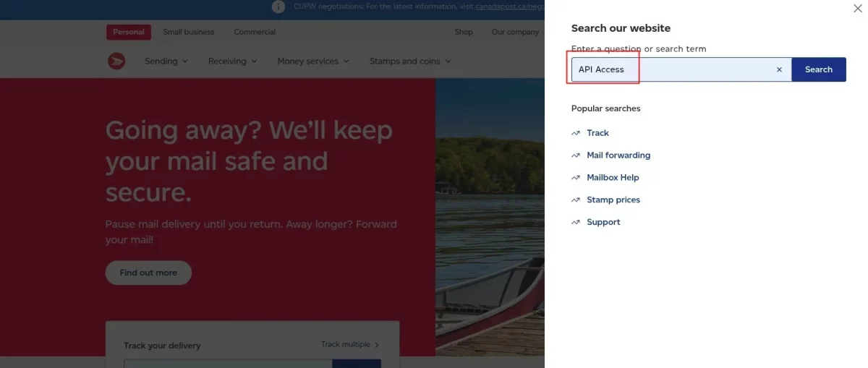The width and height of the screenshot is (868, 368).
Task: Switch to the Small business tab
Action: click(189, 32)
